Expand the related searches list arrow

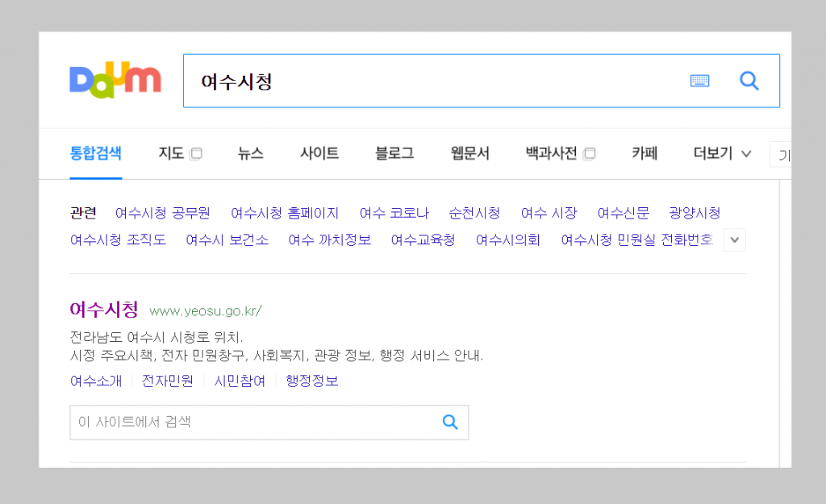click(734, 240)
